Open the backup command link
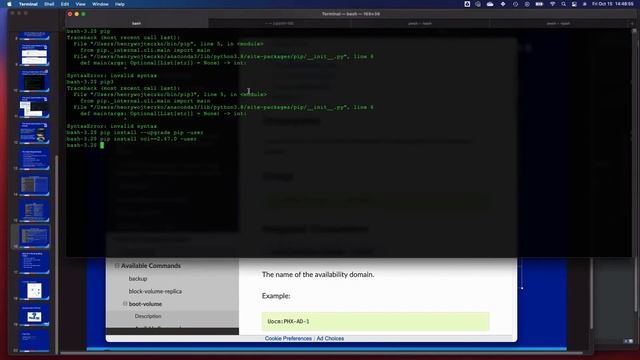The image size is (640, 360). (138, 279)
